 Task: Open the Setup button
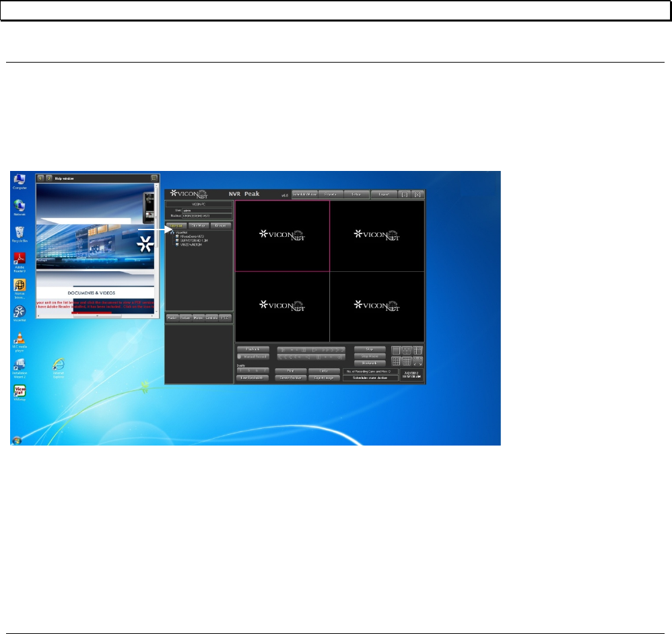[357, 195]
